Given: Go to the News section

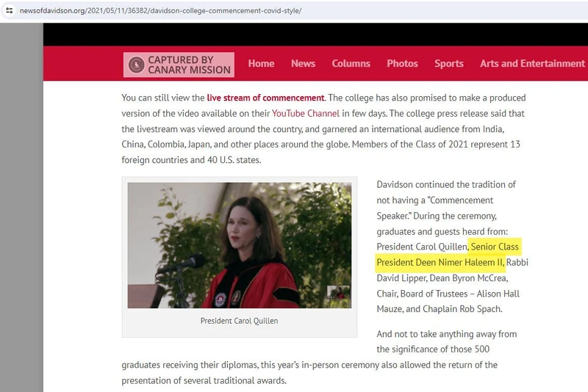Looking at the screenshot, I should 303,64.
